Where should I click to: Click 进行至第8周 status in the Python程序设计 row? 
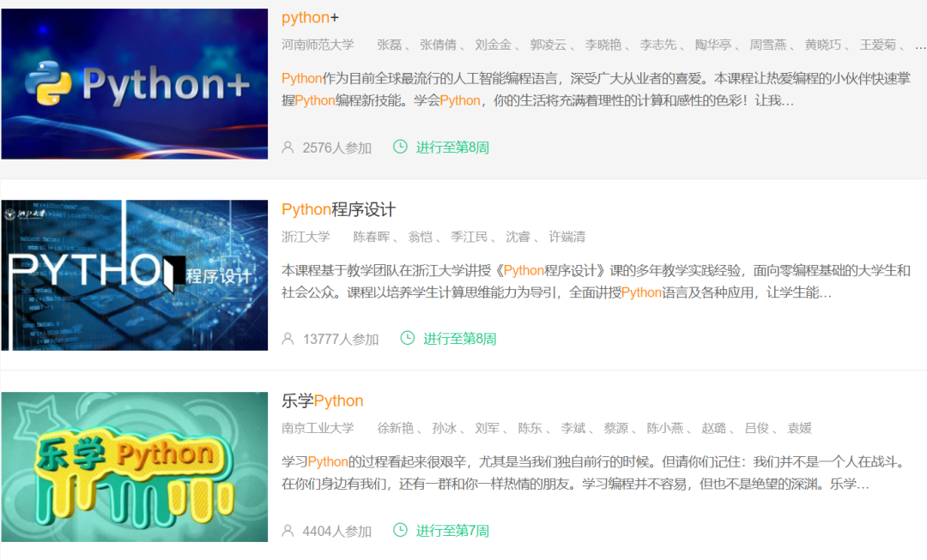click(x=459, y=339)
